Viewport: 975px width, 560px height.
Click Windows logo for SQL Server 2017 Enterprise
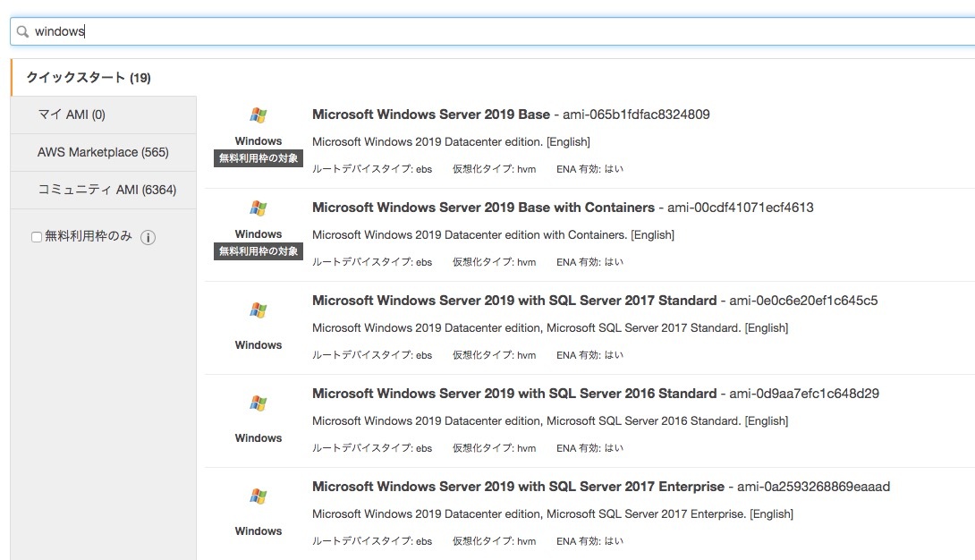coord(259,496)
